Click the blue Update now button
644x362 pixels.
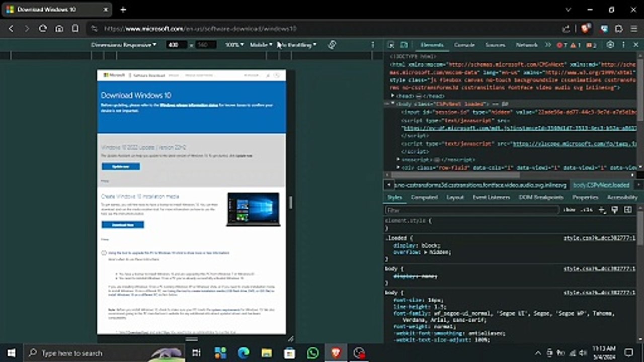click(x=121, y=166)
